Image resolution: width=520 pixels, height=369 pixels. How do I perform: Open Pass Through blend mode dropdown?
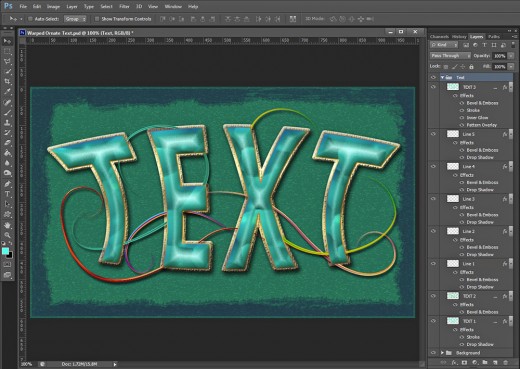[450, 56]
